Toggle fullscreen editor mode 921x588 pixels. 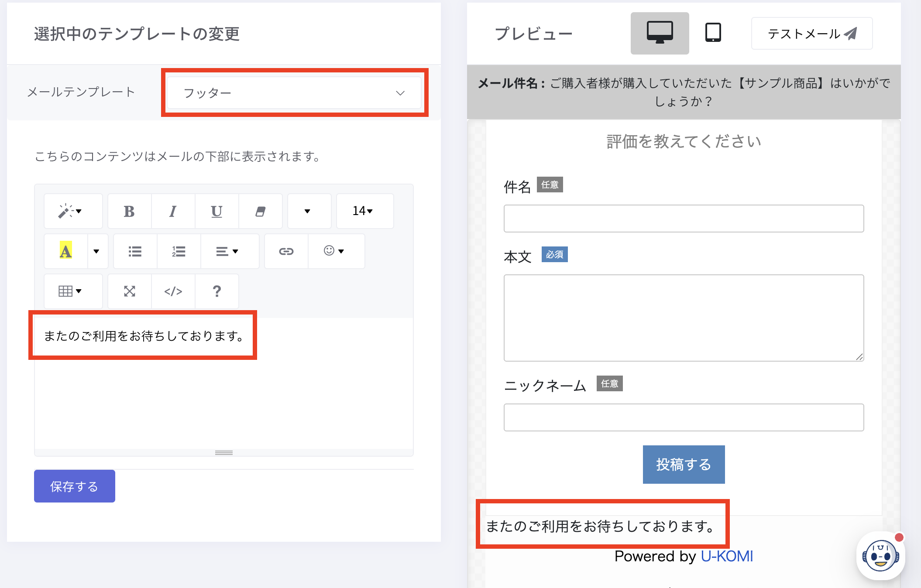(130, 291)
